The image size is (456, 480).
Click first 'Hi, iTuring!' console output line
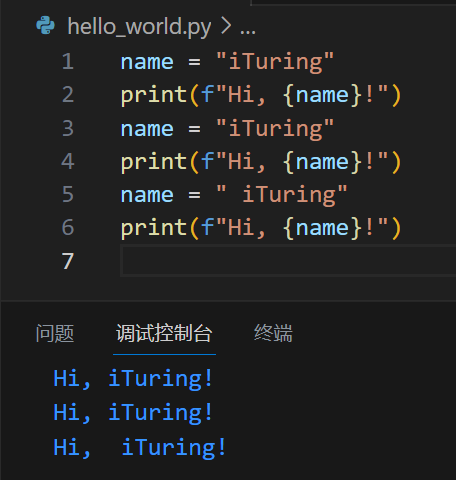133,379
